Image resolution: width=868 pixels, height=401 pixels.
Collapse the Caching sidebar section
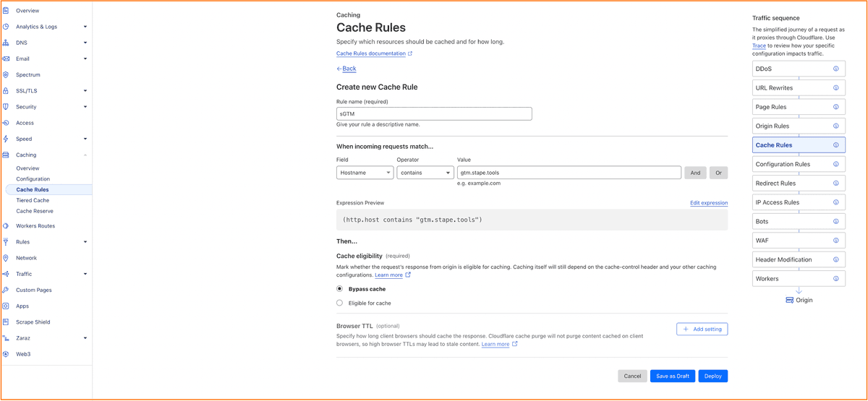click(85, 155)
